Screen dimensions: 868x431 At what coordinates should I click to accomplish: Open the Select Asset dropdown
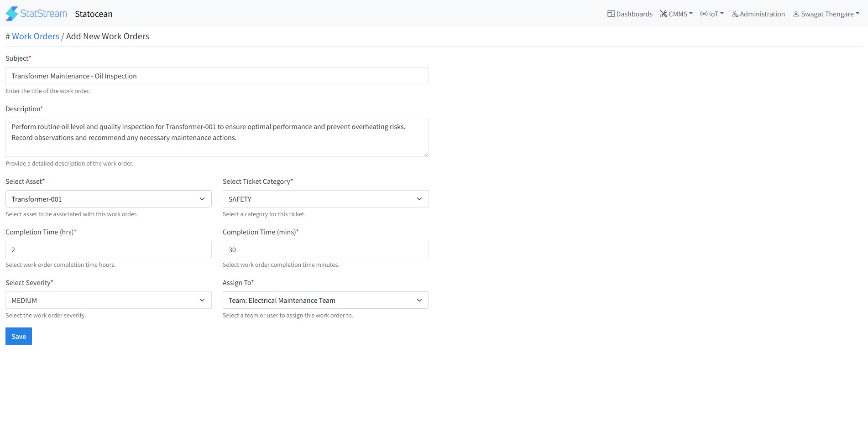point(108,199)
